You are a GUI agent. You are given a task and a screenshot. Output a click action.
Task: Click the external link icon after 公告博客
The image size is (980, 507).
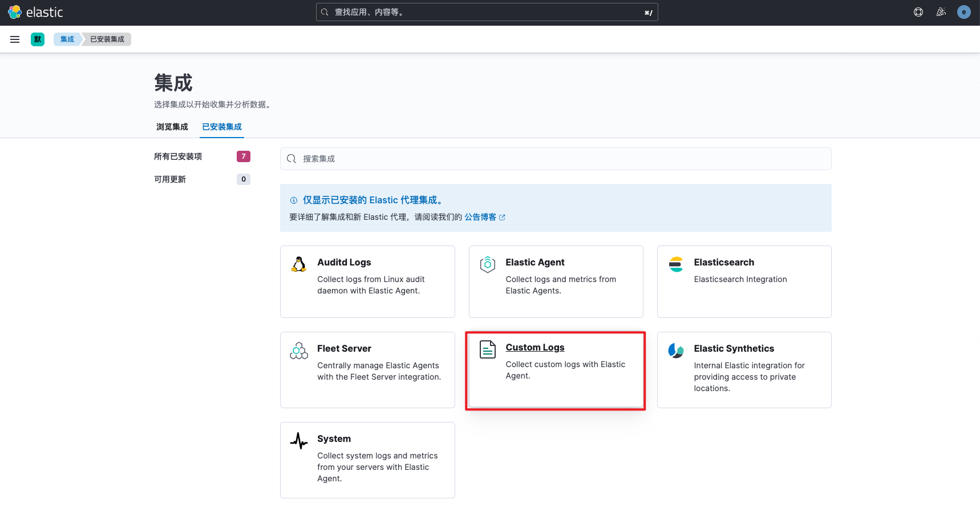click(502, 218)
